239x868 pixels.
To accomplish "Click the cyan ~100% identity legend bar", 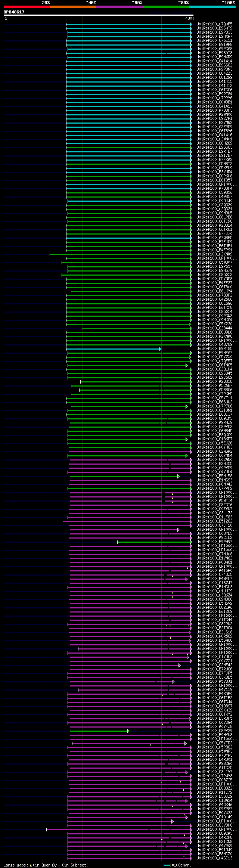I will pos(212,7).
